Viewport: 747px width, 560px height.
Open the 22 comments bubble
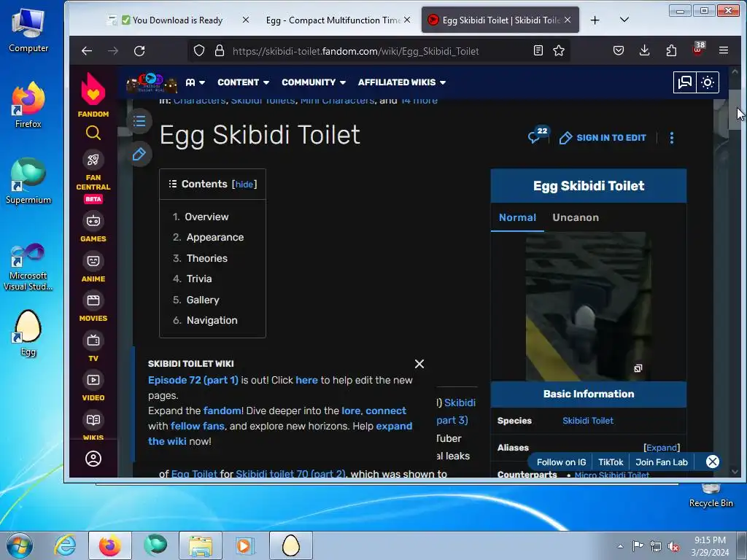click(538, 135)
